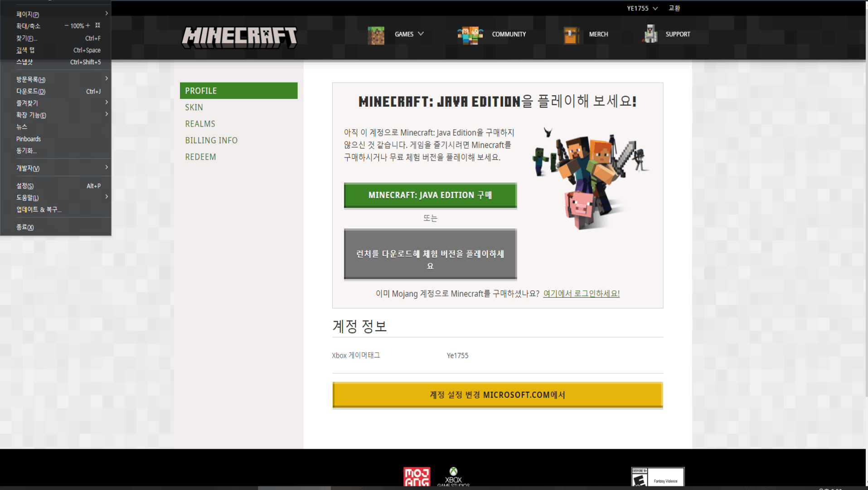Click the MINECRAFT: JAVA EDITION 구매 button
This screenshot has height=490, width=868.
(x=430, y=195)
